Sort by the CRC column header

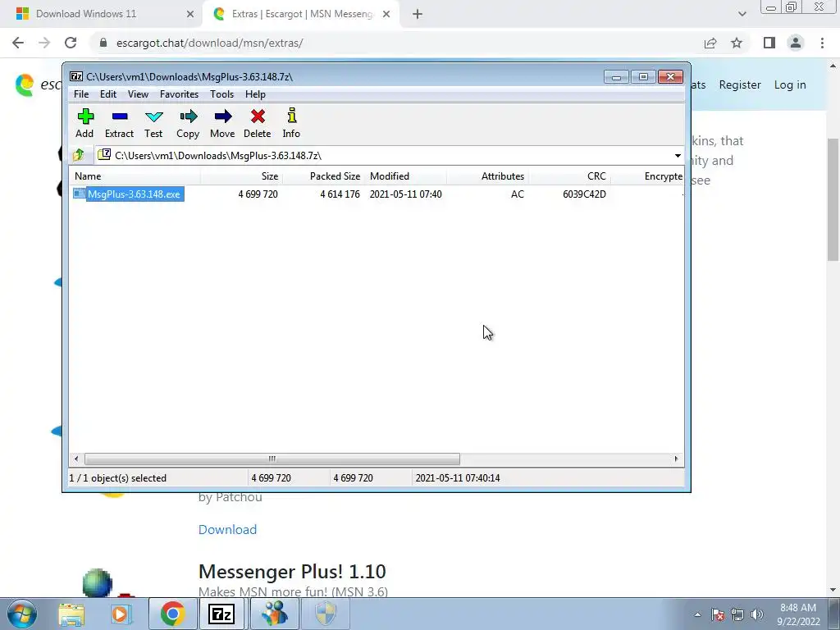click(569, 176)
